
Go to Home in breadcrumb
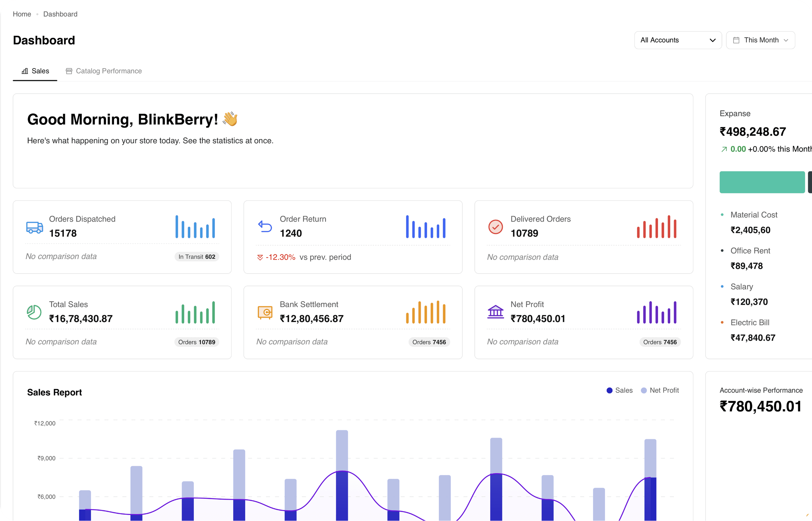coord(22,14)
